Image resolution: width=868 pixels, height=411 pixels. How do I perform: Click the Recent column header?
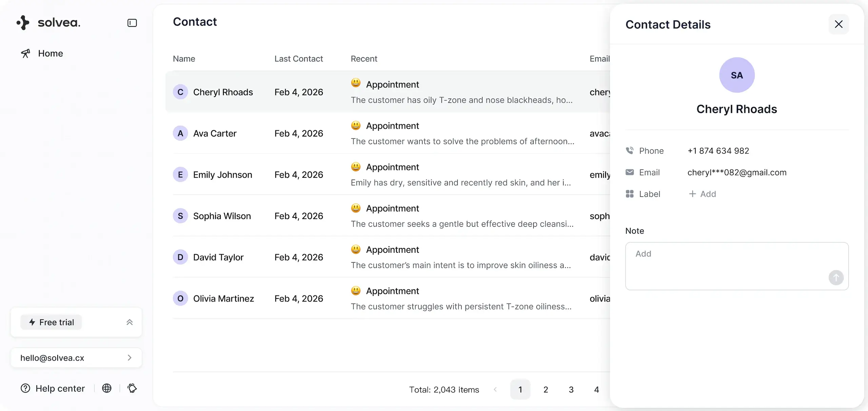(364, 59)
